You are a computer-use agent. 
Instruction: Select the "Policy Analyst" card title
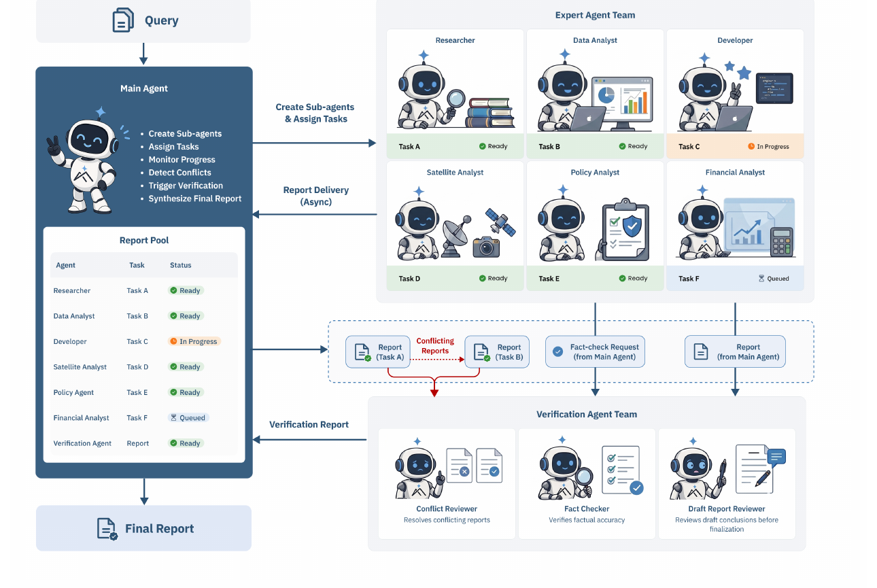coord(595,173)
